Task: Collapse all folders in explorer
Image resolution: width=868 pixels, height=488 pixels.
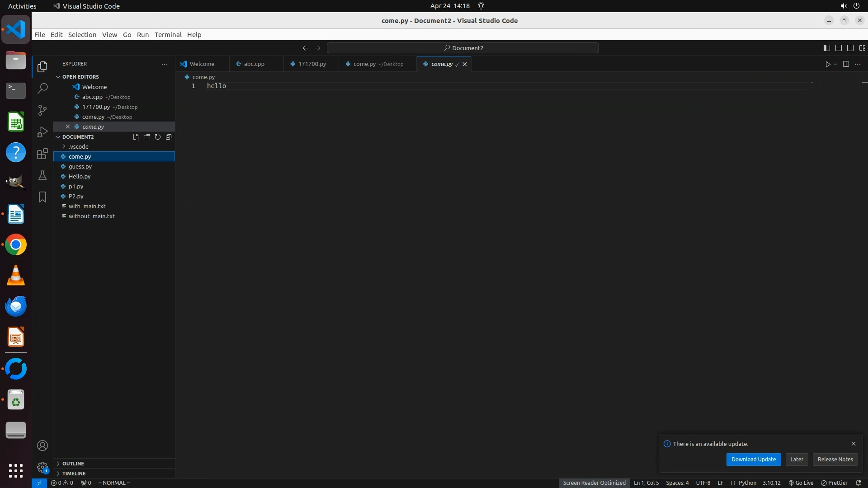Action: click(169, 137)
